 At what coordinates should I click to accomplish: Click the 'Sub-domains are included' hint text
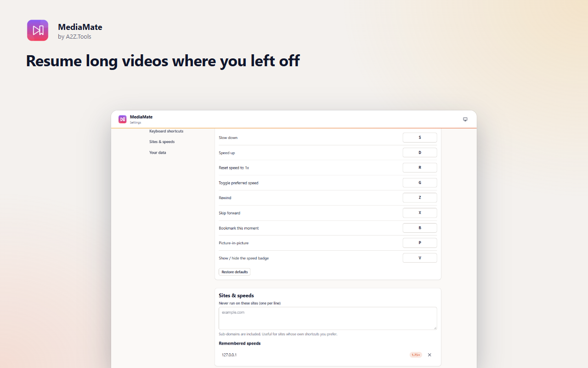278,334
